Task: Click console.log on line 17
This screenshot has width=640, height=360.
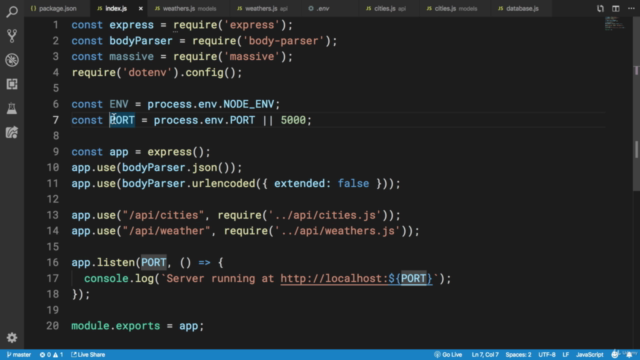Action: tap(119, 279)
